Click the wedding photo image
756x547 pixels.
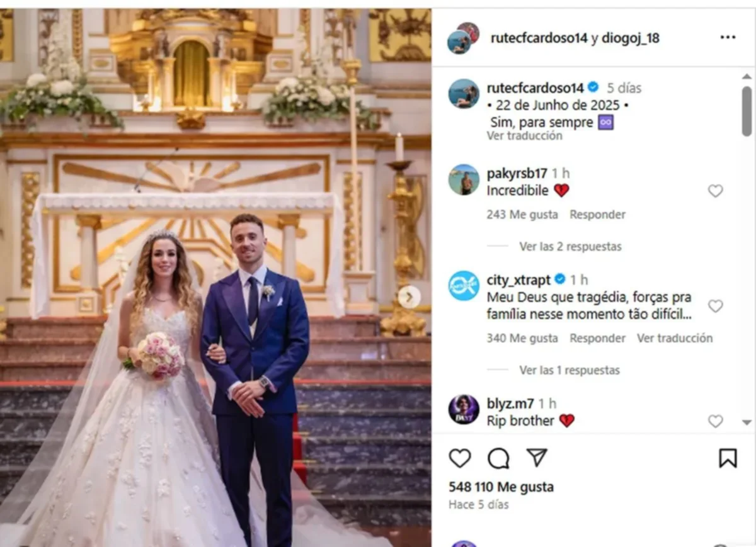[215, 277]
